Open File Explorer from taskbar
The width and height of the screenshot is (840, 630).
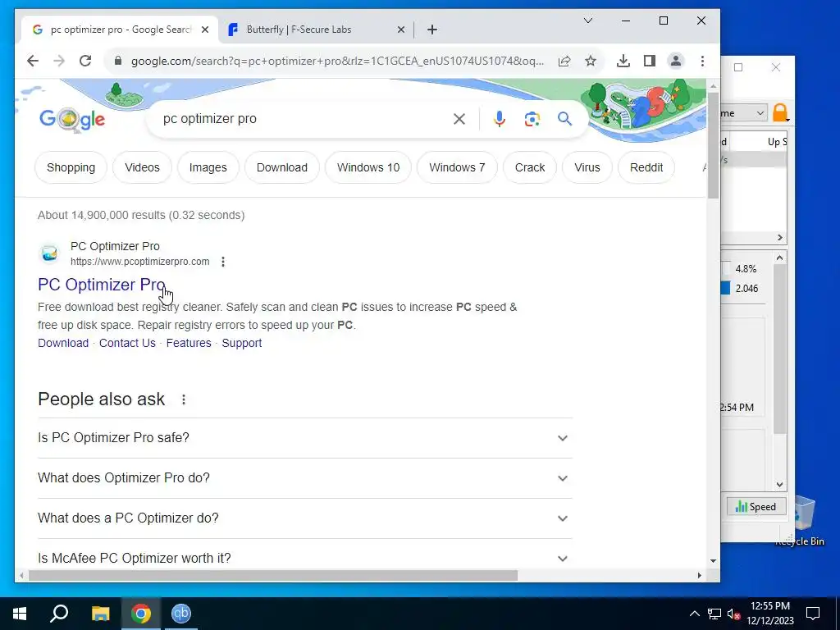pos(100,614)
